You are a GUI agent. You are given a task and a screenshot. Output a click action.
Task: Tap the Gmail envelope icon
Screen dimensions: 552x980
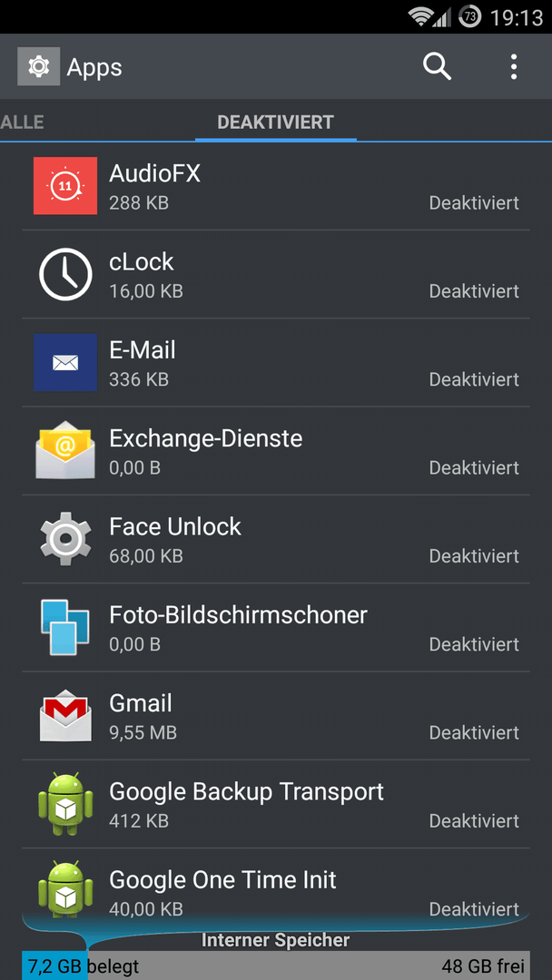(65, 715)
